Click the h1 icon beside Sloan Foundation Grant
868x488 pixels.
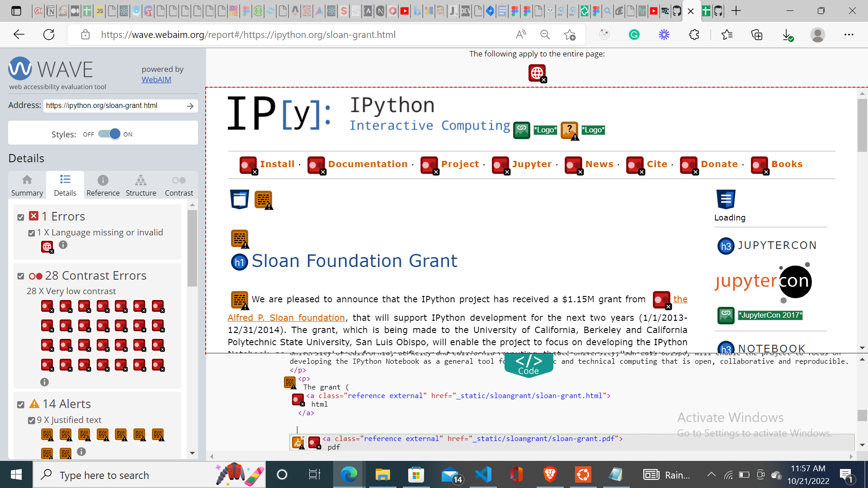pyautogui.click(x=239, y=262)
